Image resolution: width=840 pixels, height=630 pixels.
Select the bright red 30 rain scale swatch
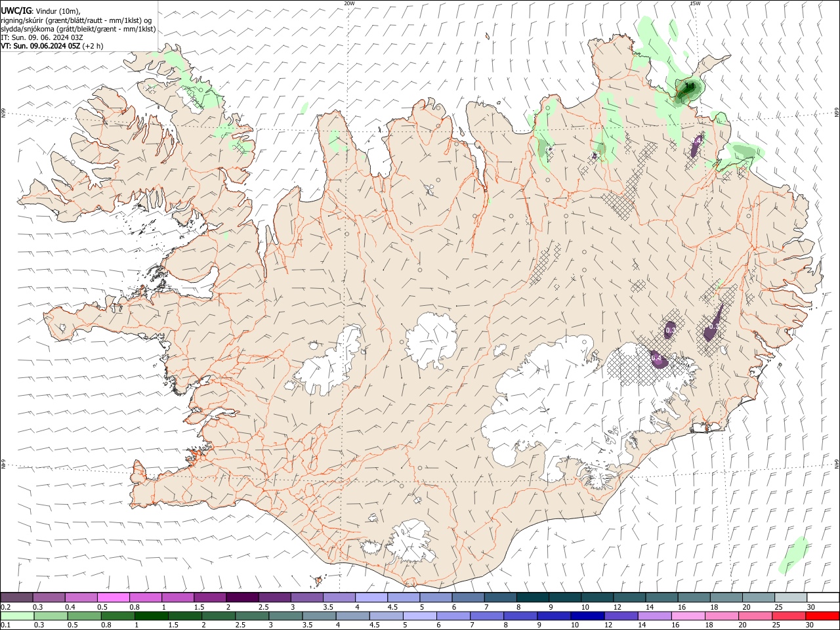click(822, 616)
